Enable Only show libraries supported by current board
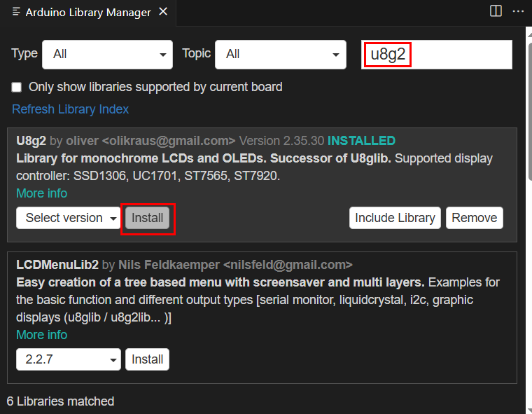The width and height of the screenshot is (532, 414). click(x=17, y=88)
